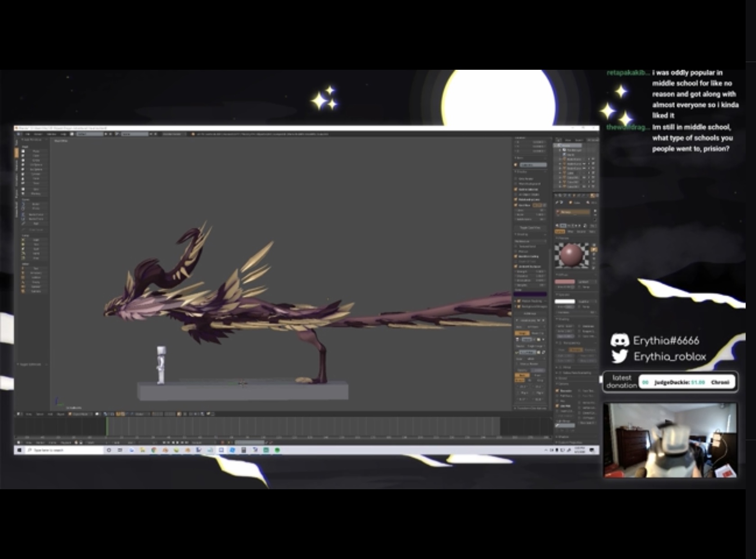Click the Toggle Quad View button

[530, 228]
